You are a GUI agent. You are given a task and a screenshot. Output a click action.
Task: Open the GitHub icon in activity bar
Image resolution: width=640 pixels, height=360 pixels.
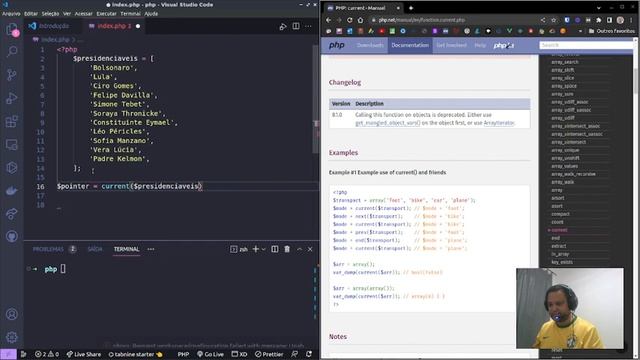(x=12, y=236)
